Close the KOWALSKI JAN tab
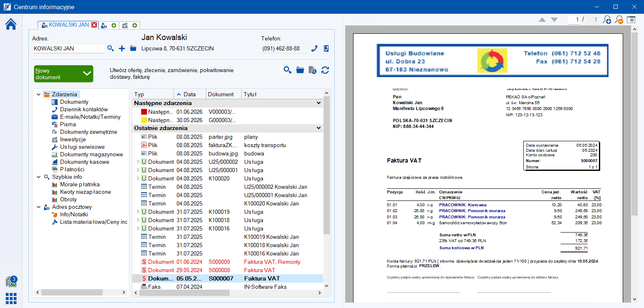 click(94, 25)
